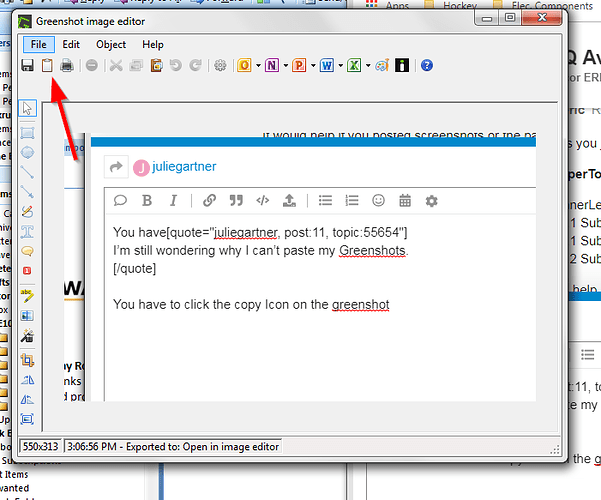Click the window resize grip in status bar

(x=555, y=450)
